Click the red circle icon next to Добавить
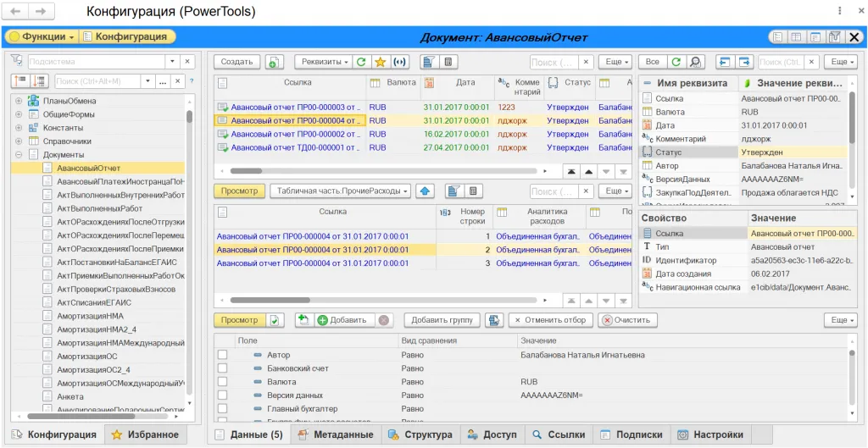 [x=384, y=320]
